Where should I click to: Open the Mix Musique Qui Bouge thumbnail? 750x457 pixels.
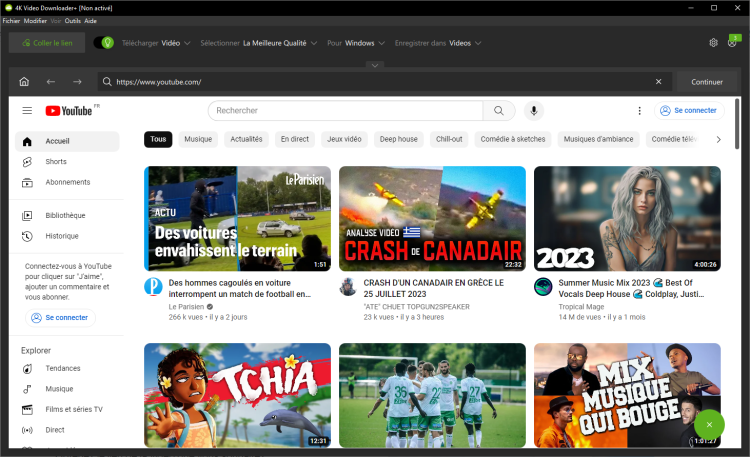[x=627, y=395]
